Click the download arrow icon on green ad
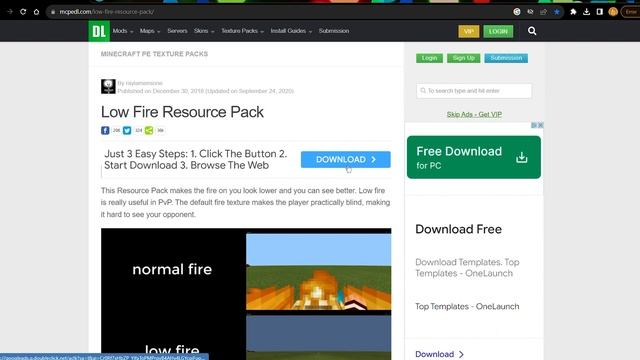Viewport: 640px width, 360px height. click(x=522, y=158)
